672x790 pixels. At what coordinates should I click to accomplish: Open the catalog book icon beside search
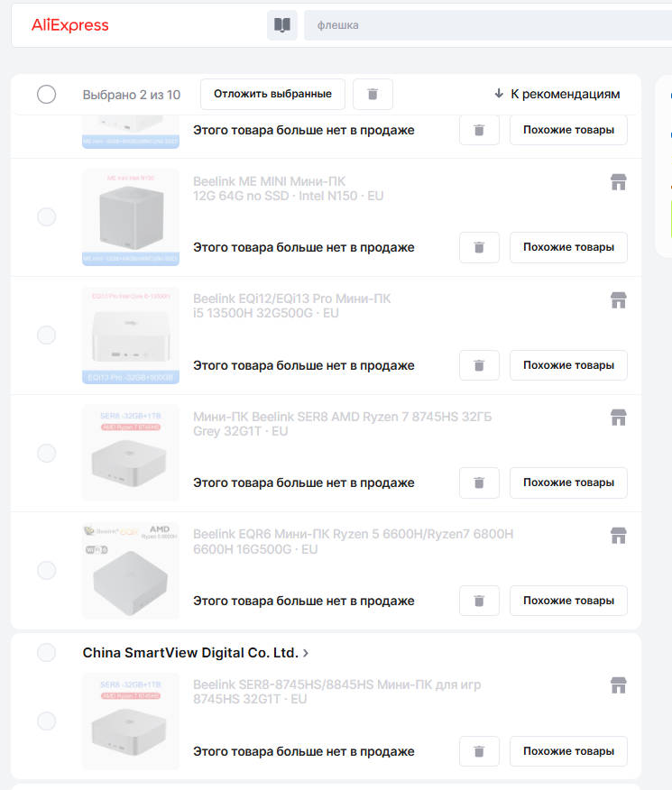point(282,25)
